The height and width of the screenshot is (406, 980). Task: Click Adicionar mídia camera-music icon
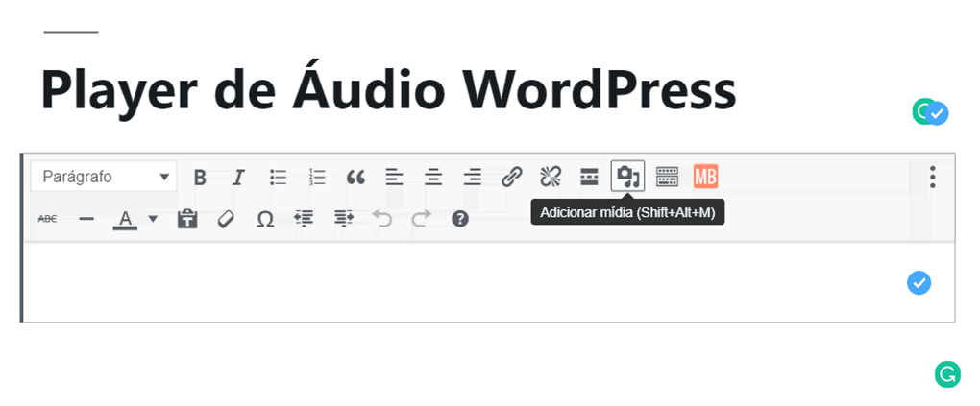pos(627,177)
